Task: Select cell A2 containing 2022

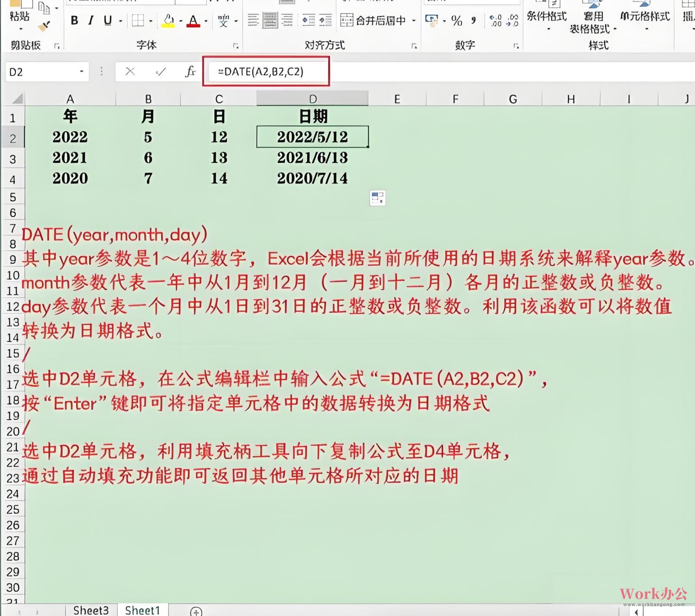Action: tap(70, 137)
